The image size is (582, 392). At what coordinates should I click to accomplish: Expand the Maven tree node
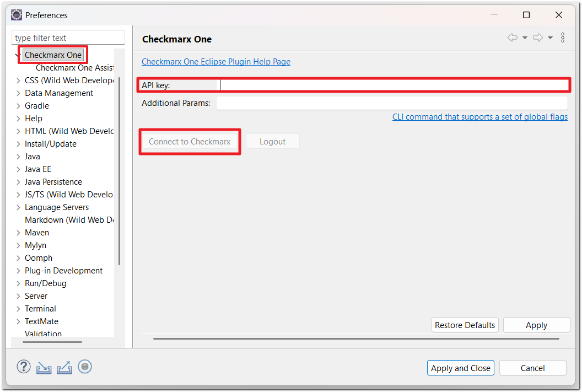tap(18, 232)
